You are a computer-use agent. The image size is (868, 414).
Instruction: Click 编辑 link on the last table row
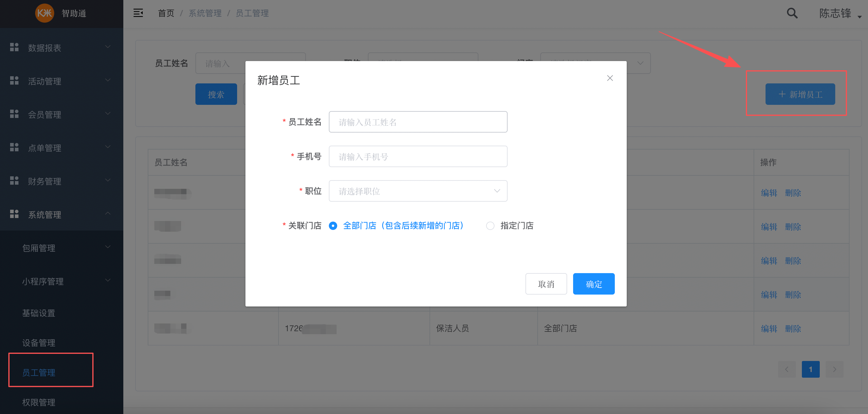[769, 329]
